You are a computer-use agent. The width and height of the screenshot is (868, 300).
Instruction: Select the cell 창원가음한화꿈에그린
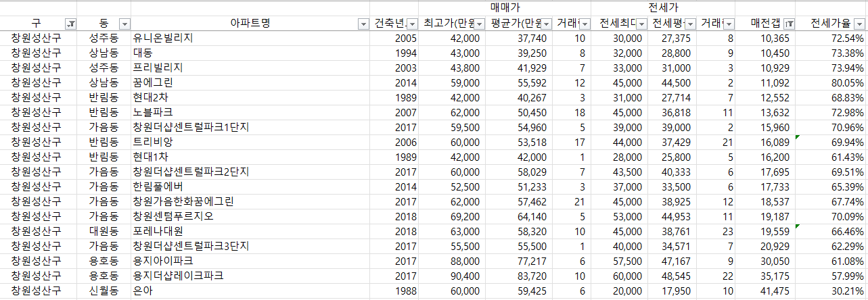[x=250, y=201]
